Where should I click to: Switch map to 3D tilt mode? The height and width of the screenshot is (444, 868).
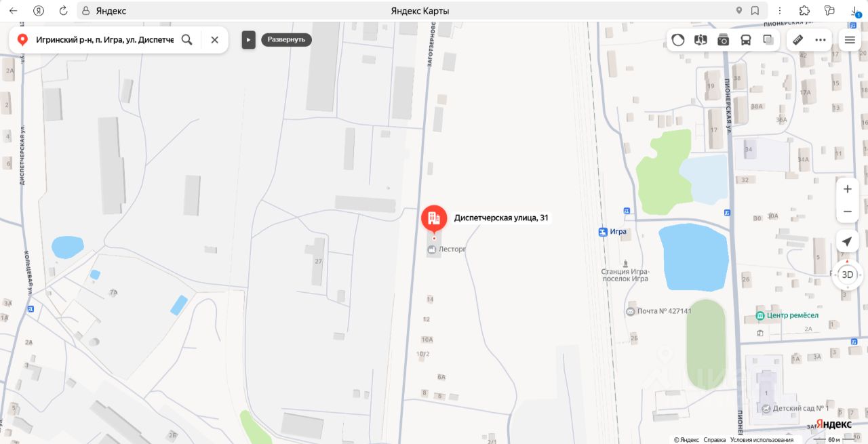click(848, 275)
